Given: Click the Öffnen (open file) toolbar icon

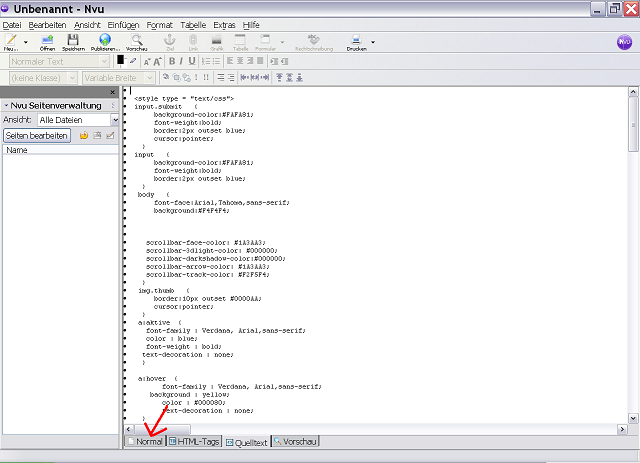Looking at the screenshot, I should [47, 41].
